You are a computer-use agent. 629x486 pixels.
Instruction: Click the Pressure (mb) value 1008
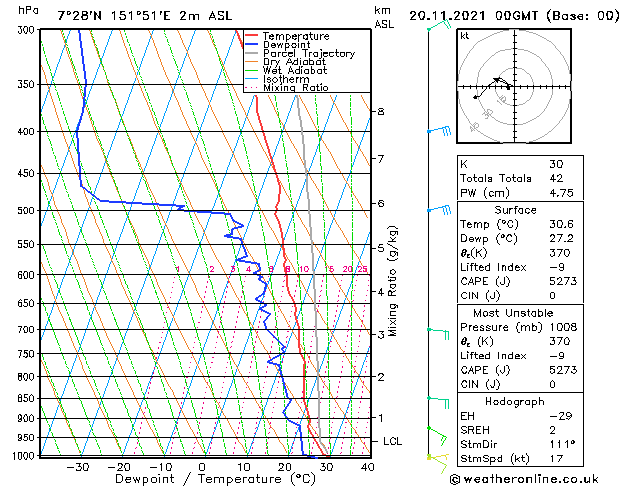point(563,327)
